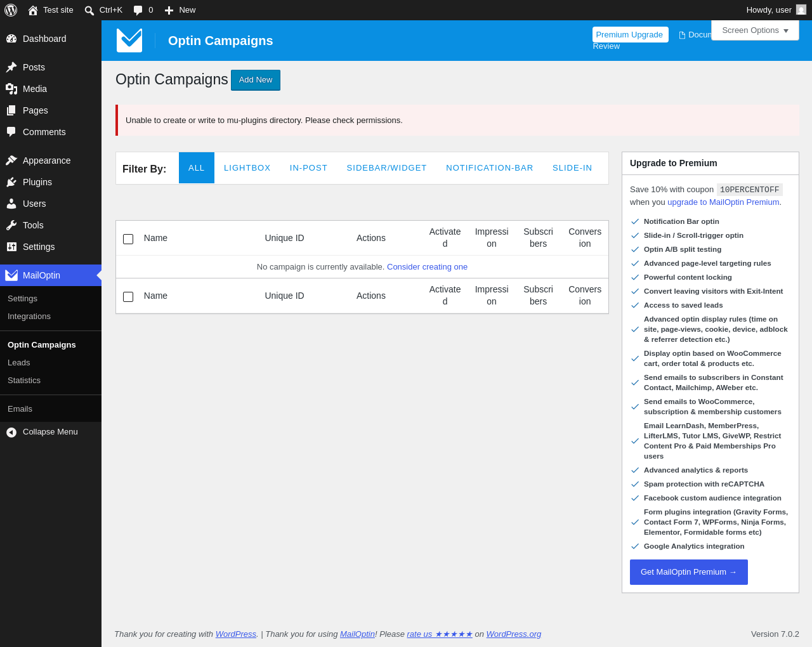
Task: Open the New content dropdown in admin bar
Action: (x=180, y=10)
